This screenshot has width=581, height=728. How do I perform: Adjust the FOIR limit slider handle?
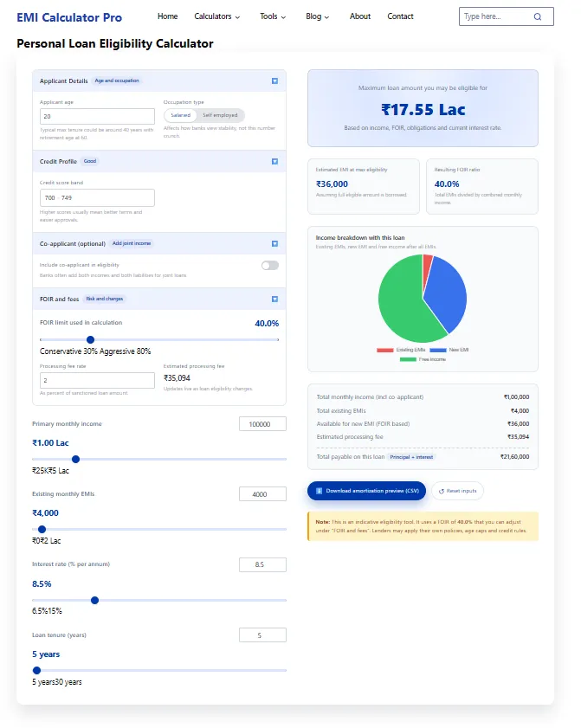click(x=91, y=340)
